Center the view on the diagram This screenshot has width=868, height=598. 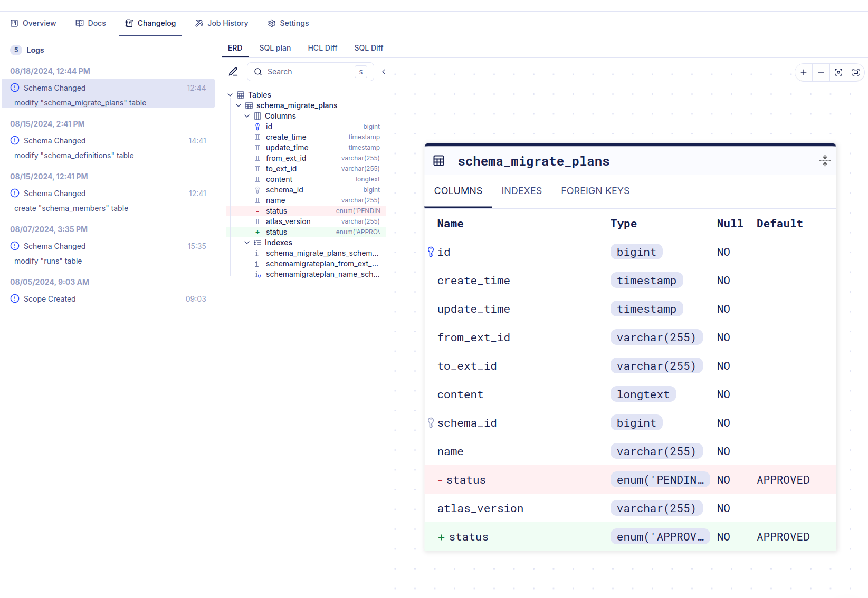click(x=838, y=72)
